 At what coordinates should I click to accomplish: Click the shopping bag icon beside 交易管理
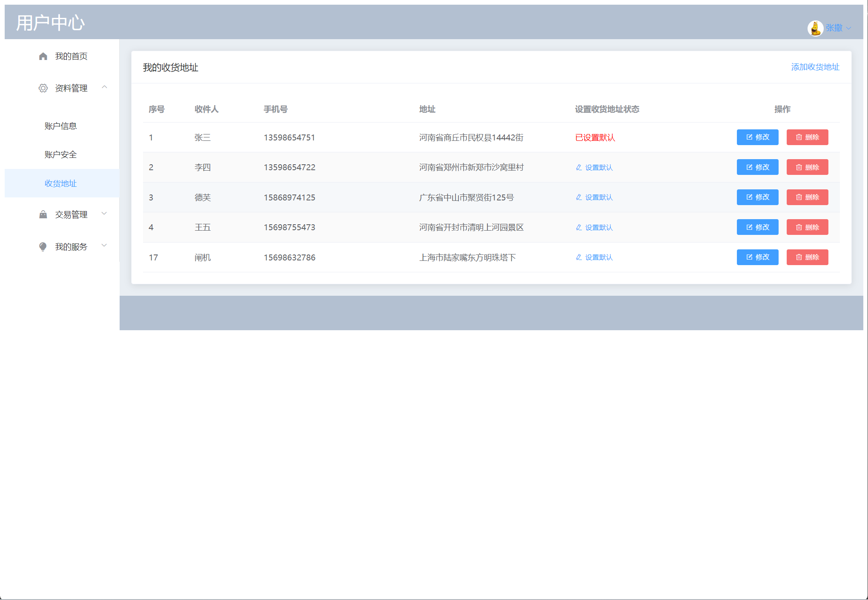click(x=43, y=214)
